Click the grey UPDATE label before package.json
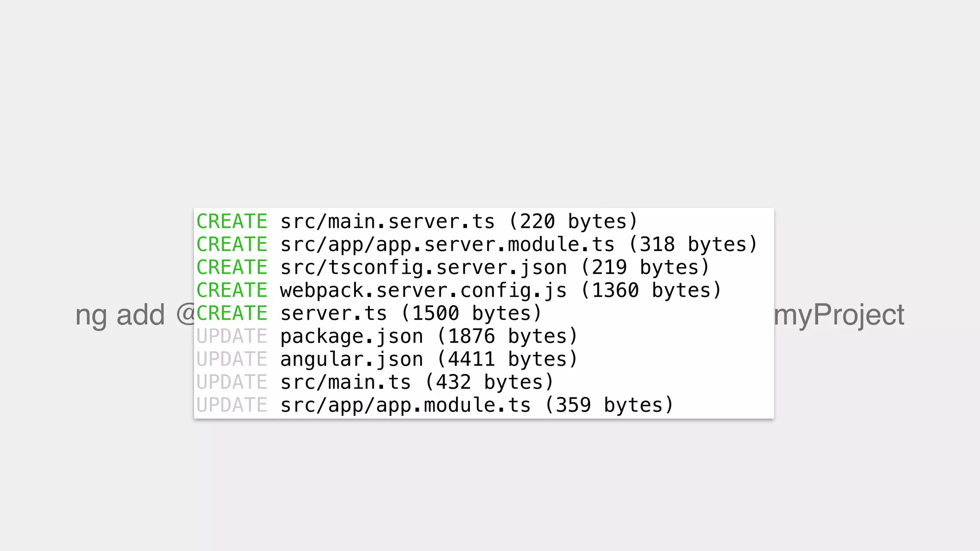 pyautogui.click(x=232, y=336)
